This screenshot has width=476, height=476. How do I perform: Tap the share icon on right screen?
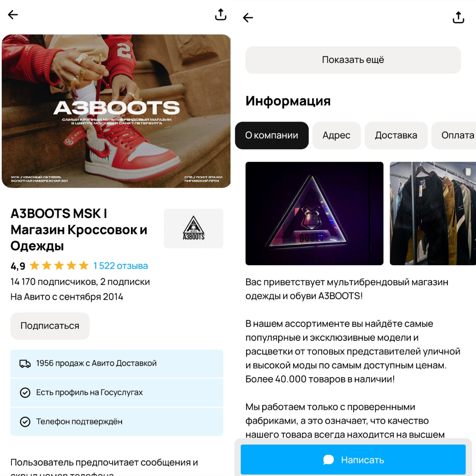pyautogui.click(x=458, y=18)
